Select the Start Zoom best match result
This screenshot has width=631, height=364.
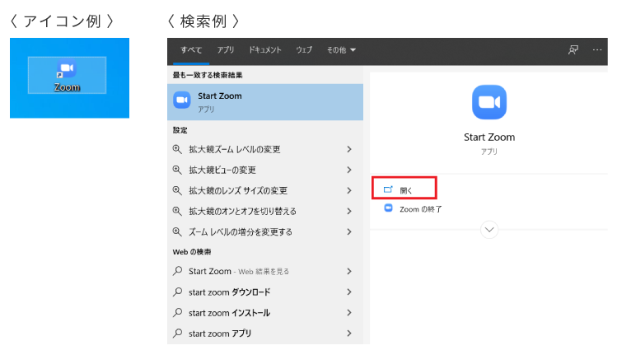coord(265,102)
